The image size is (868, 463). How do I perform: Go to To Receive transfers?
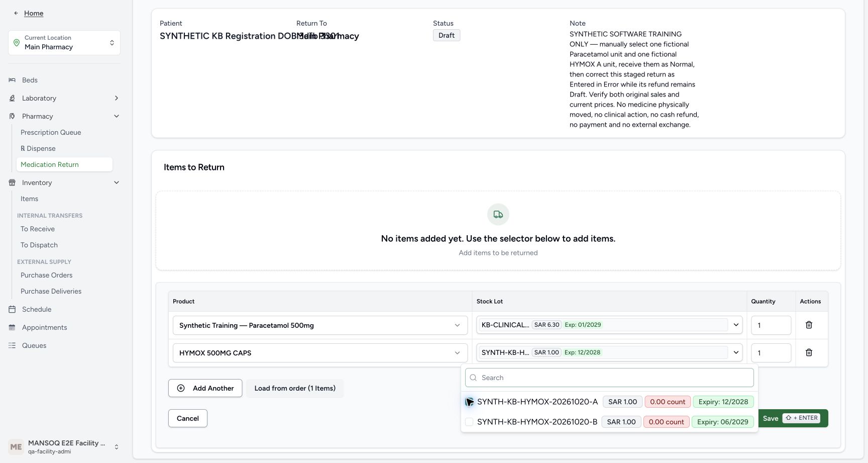(x=38, y=229)
